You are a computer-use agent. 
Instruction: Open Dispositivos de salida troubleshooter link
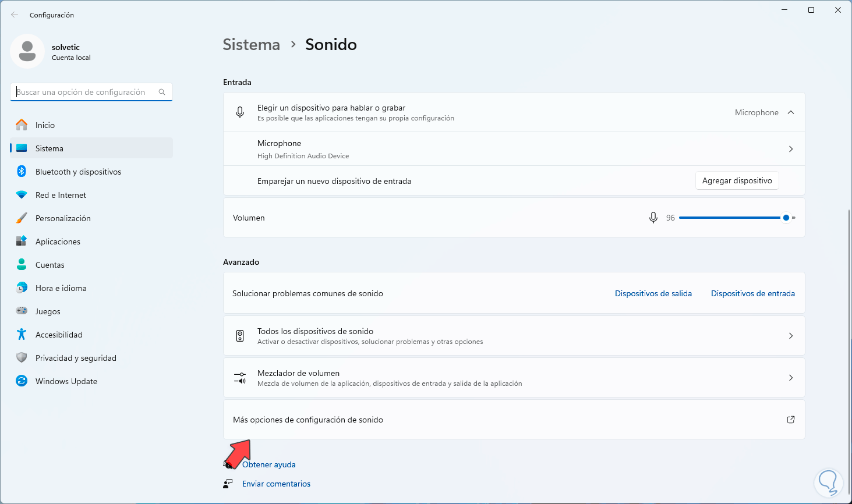tap(653, 293)
